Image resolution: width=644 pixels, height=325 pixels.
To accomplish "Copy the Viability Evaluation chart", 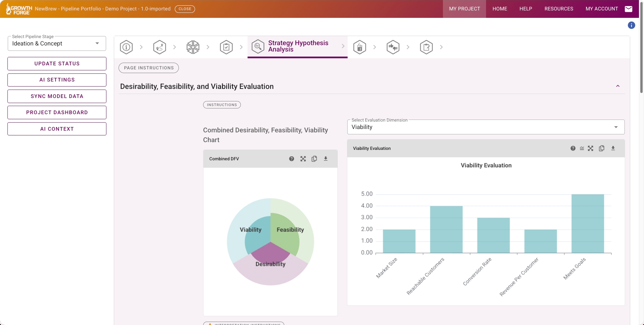I will [x=602, y=149].
